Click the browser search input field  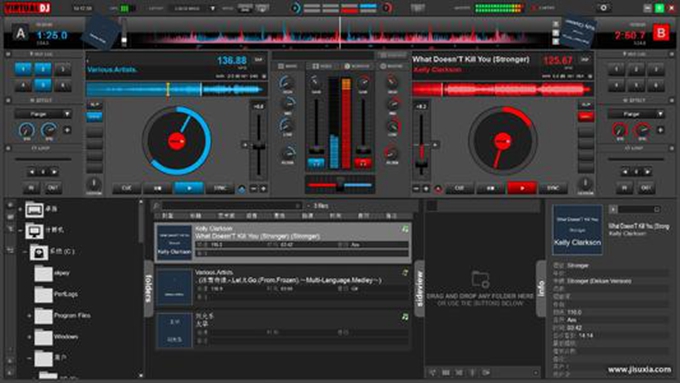[231, 206]
